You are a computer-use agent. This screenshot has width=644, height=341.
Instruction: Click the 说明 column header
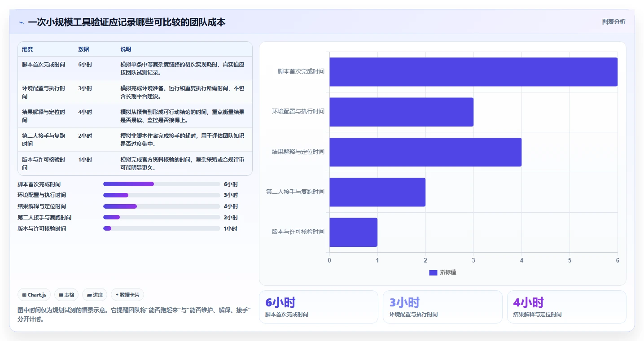click(x=126, y=49)
